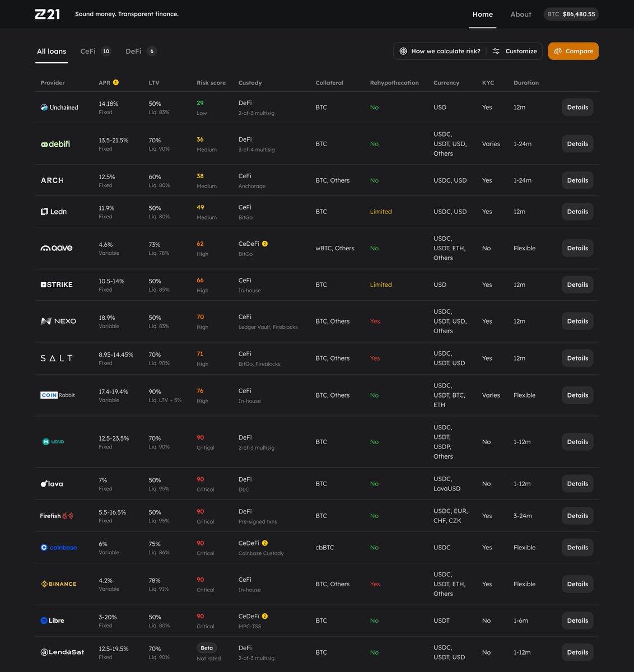This screenshot has width=634, height=672.
Task: Click the Duration column header
Action: pyautogui.click(x=526, y=83)
